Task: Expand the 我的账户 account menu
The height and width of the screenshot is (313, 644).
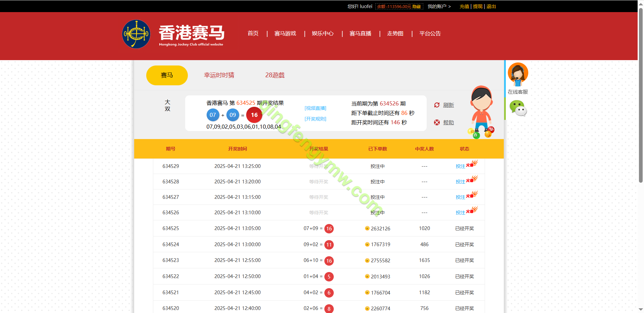Action: [x=439, y=6]
